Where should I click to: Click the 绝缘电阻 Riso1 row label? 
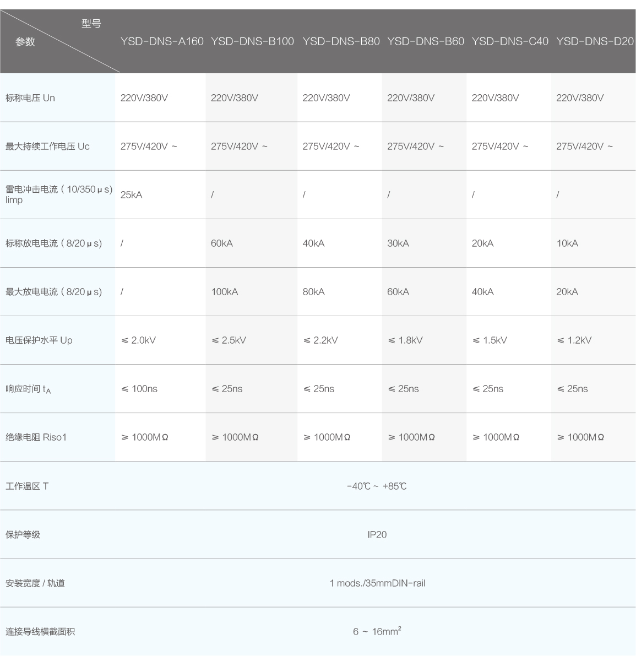(36, 437)
